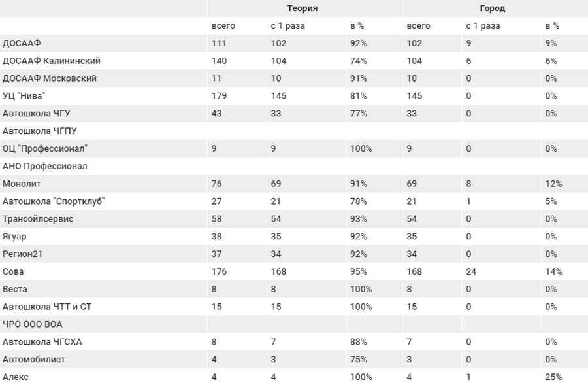
Task: Click the "ЧРО ООО ВОА" row label
Action: (33, 324)
